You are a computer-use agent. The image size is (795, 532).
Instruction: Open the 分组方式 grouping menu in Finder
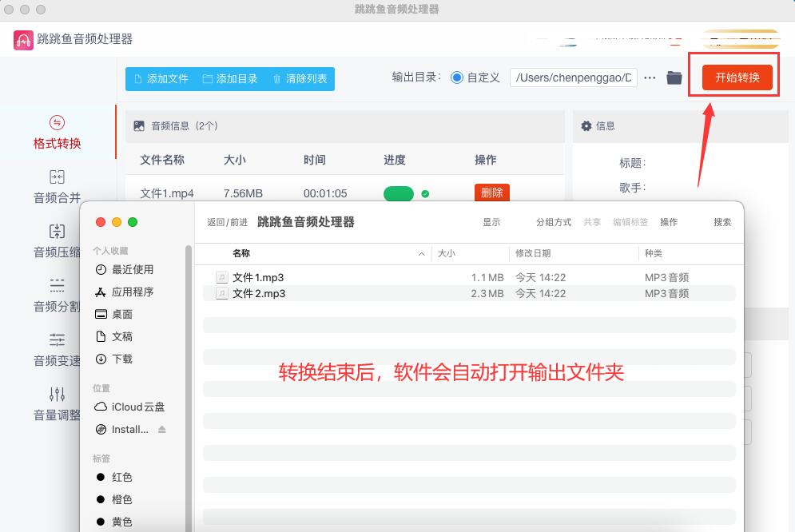553,222
